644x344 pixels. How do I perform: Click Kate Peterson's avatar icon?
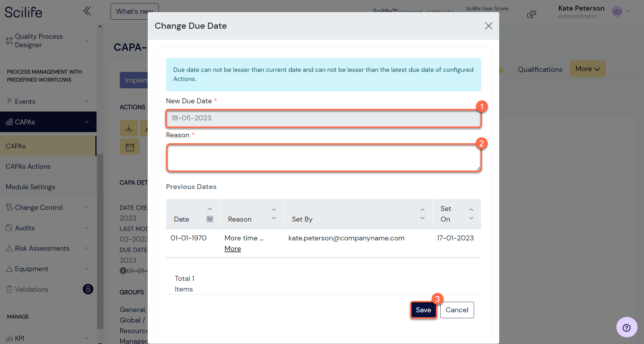pyautogui.click(x=617, y=11)
